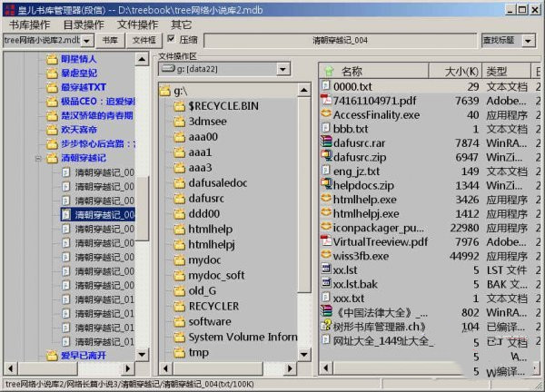
Task: Select the 《中国法律大全》 archive name
Action: coord(381,312)
